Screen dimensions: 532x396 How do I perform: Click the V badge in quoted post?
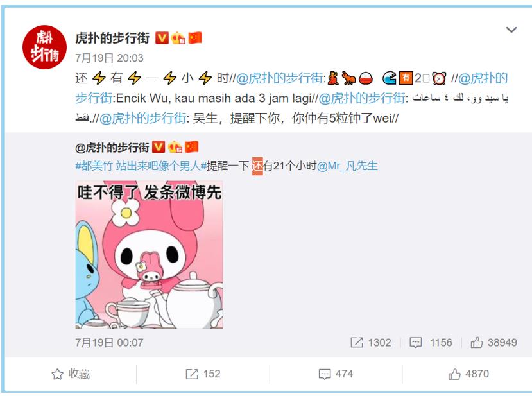159,147
